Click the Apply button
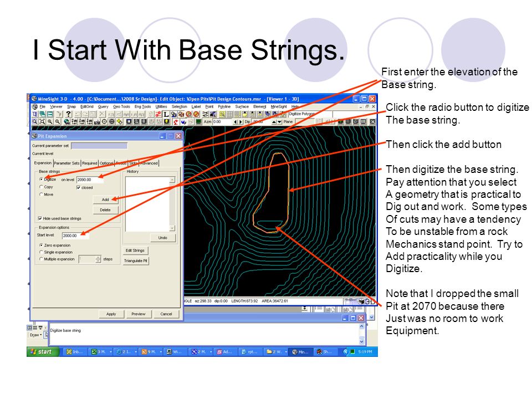The image size is (532, 399). pyautogui.click(x=111, y=314)
